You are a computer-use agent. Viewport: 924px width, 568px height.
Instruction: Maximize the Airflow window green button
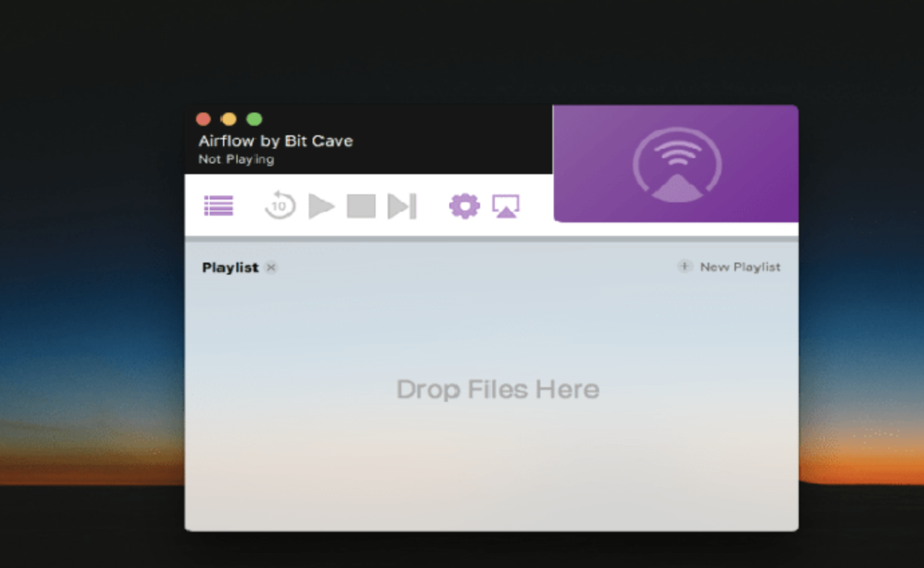coord(254,119)
